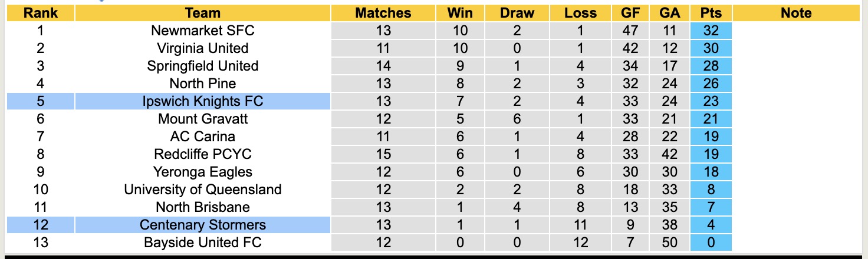The width and height of the screenshot is (868, 259).
Task: Click the Springfield United team name
Action: click(x=202, y=66)
